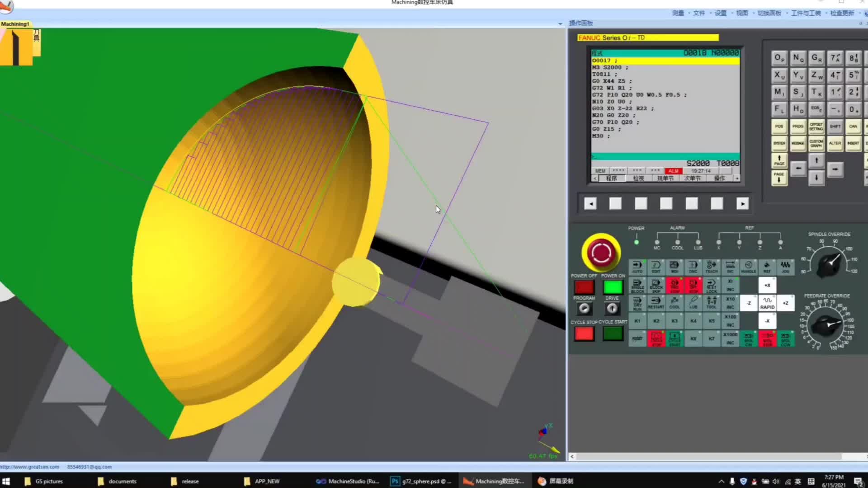Select REF return mode key
This screenshot has width=868, height=488.
[x=767, y=267]
